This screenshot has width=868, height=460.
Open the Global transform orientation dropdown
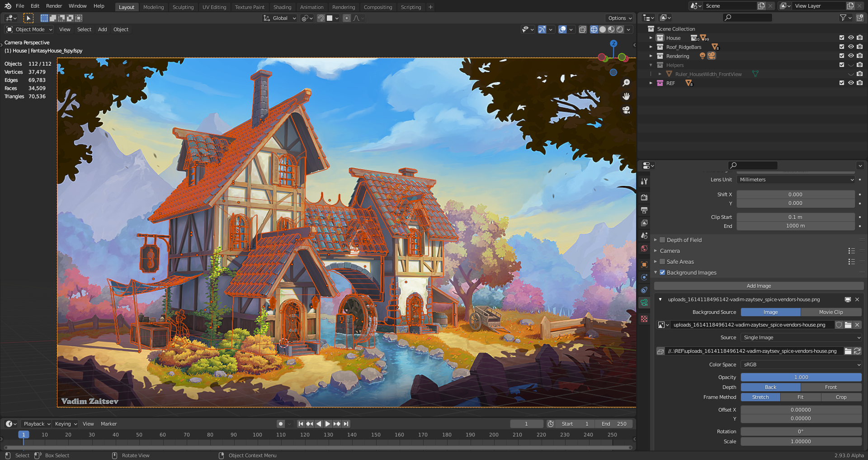280,18
